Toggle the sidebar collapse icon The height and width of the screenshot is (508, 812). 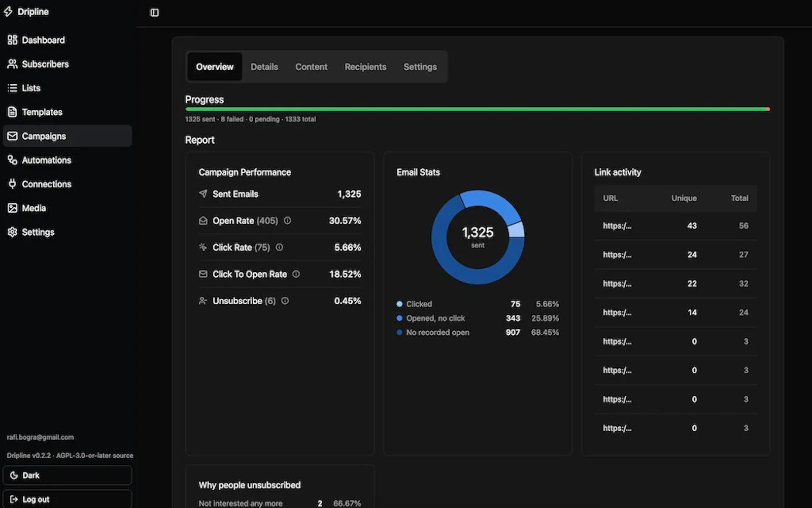(x=155, y=12)
